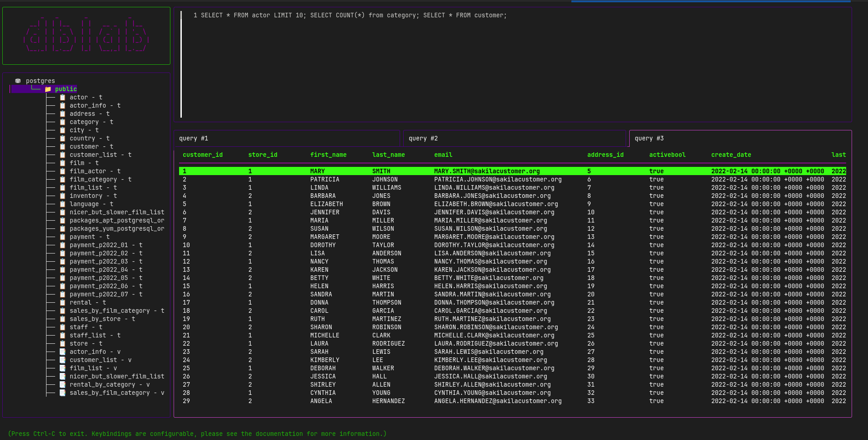This screenshot has width=868, height=440.
Task: Click the email column header
Action: [x=443, y=155]
